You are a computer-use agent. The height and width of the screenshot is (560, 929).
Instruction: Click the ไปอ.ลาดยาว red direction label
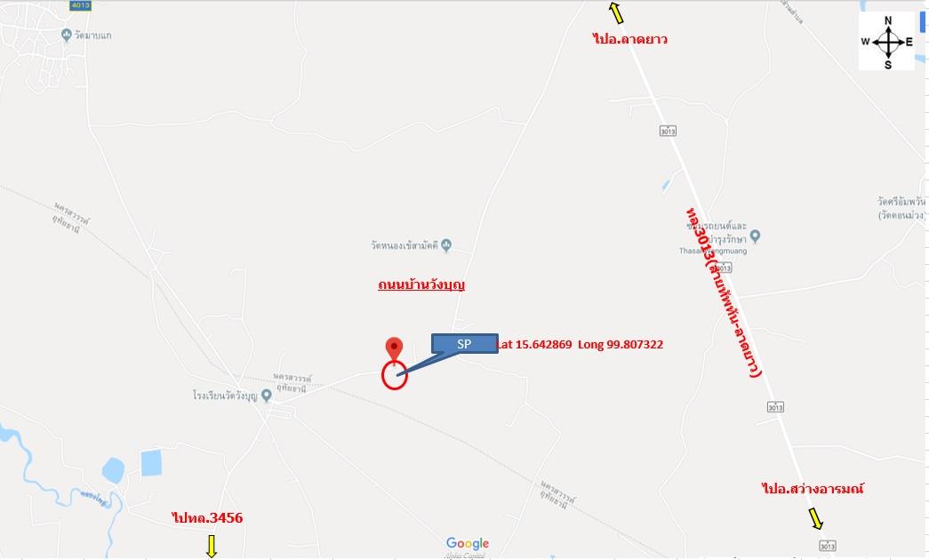click(629, 39)
